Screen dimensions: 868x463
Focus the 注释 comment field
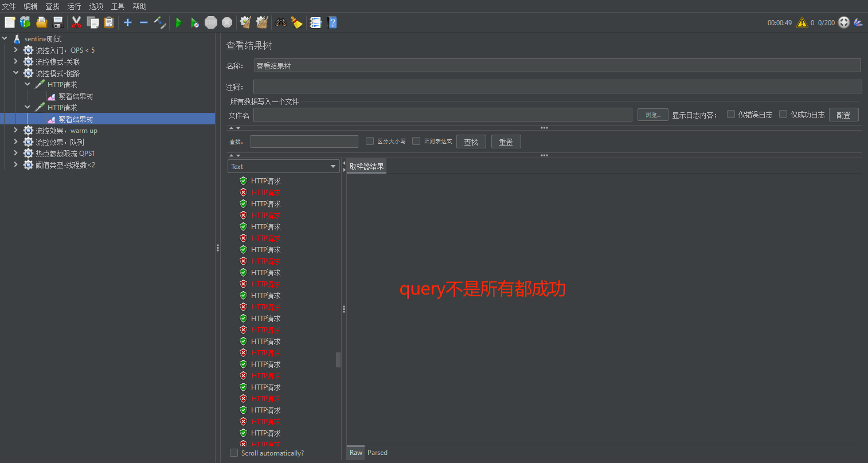(x=557, y=87)
